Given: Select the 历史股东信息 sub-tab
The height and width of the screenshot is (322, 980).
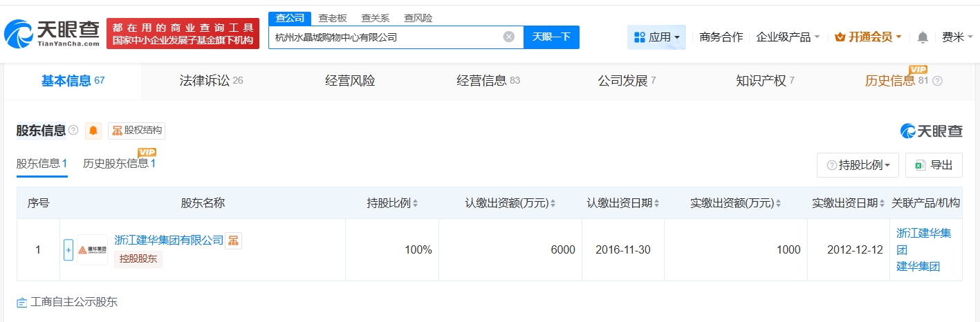Looking at the screenshot, I should (x=119, y=164).
